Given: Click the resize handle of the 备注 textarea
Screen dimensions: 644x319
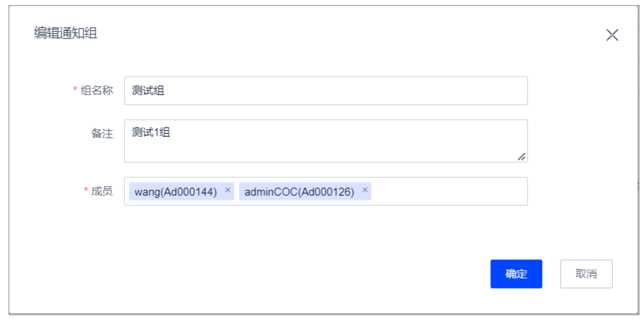Looking at the screenshot, I should (x=522, y=157).
